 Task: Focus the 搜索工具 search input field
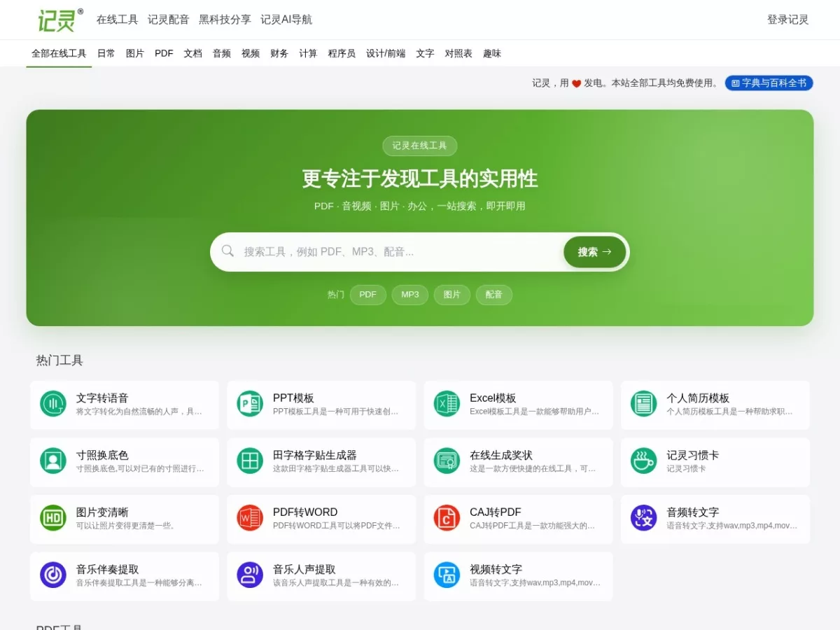click(x=399, y=252)
